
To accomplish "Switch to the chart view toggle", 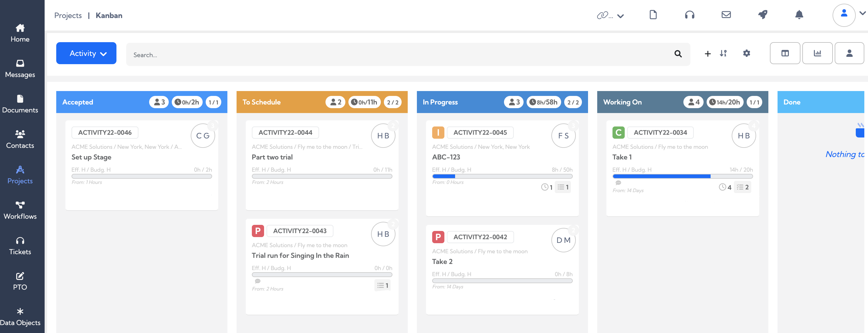I will tap(818, 53).
